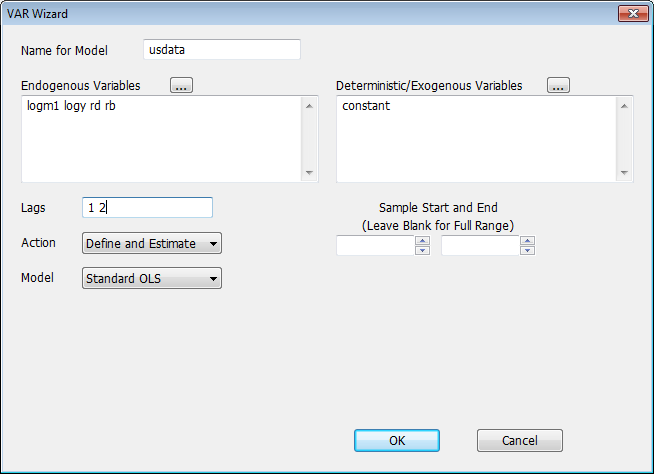The image size is (654, 474).
Task: Click the Sample End field
Action: click(x=480, y=245)
